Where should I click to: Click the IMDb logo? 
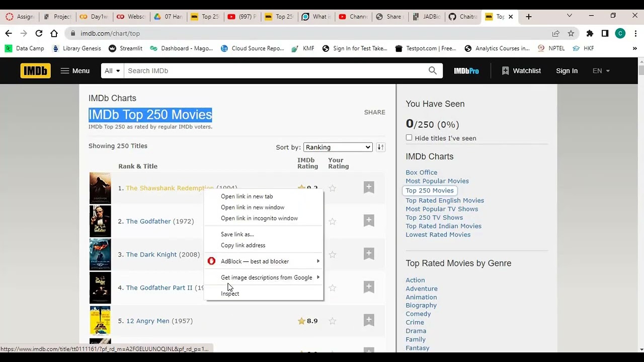coord(36,71)
